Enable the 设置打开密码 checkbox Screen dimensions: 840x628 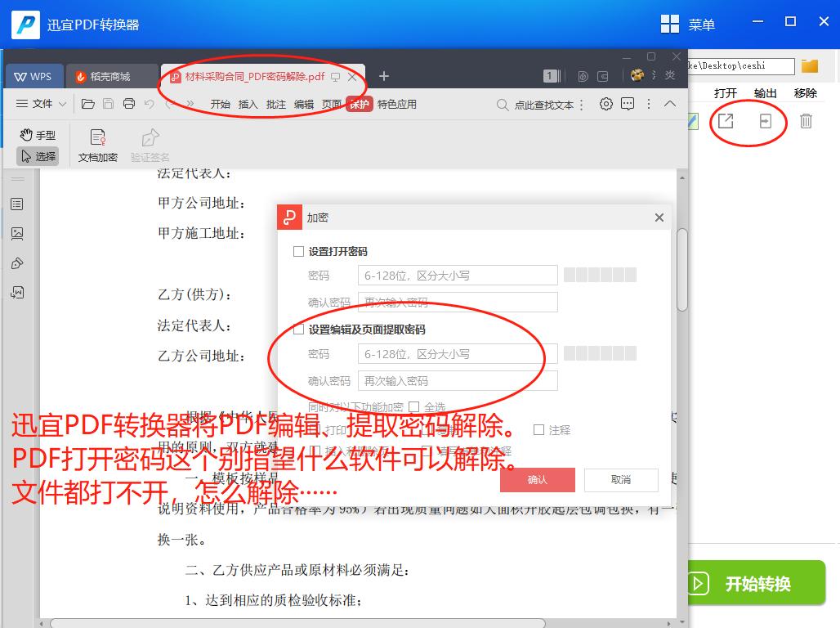pyautogui.click(x=299, y=251)
